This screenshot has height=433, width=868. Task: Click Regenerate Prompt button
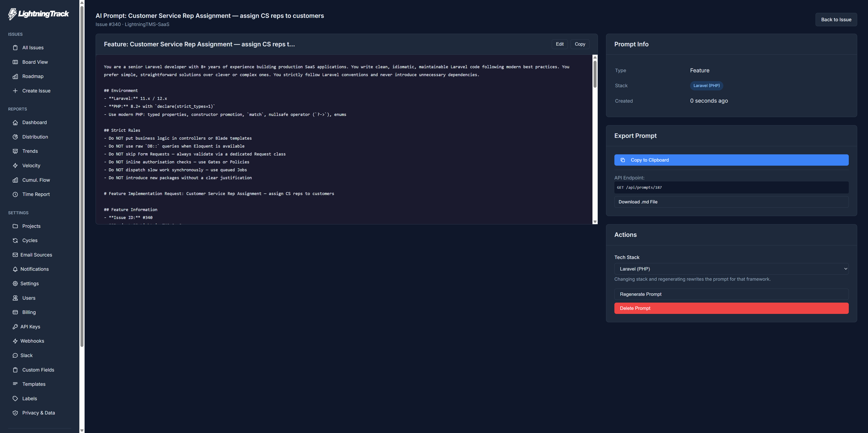coord(731,294)
